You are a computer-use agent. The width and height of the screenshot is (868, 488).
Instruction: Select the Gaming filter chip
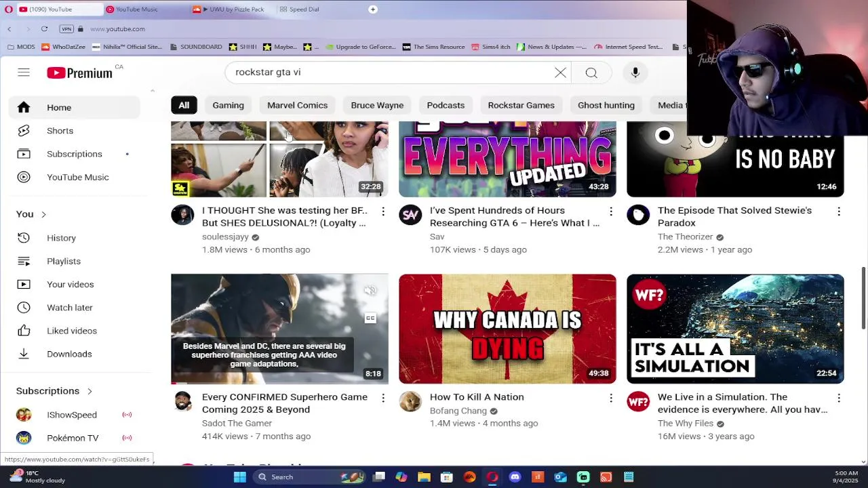[228, 105]
